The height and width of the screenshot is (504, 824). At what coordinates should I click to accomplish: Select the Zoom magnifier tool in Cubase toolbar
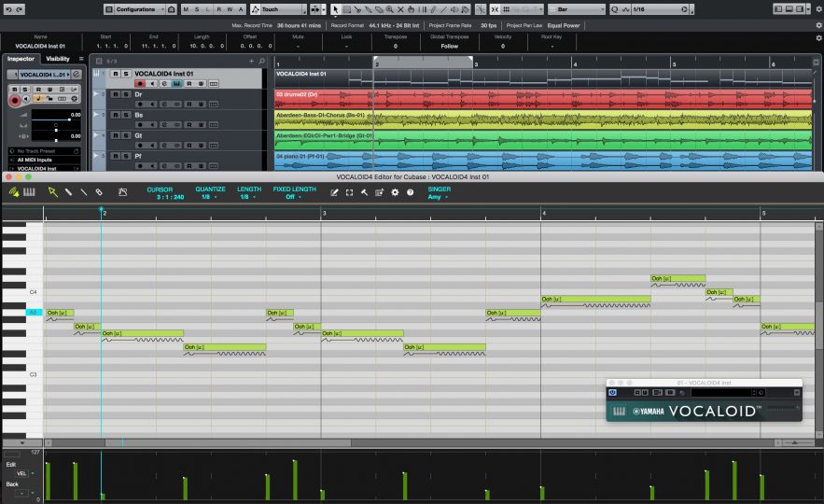389,9
